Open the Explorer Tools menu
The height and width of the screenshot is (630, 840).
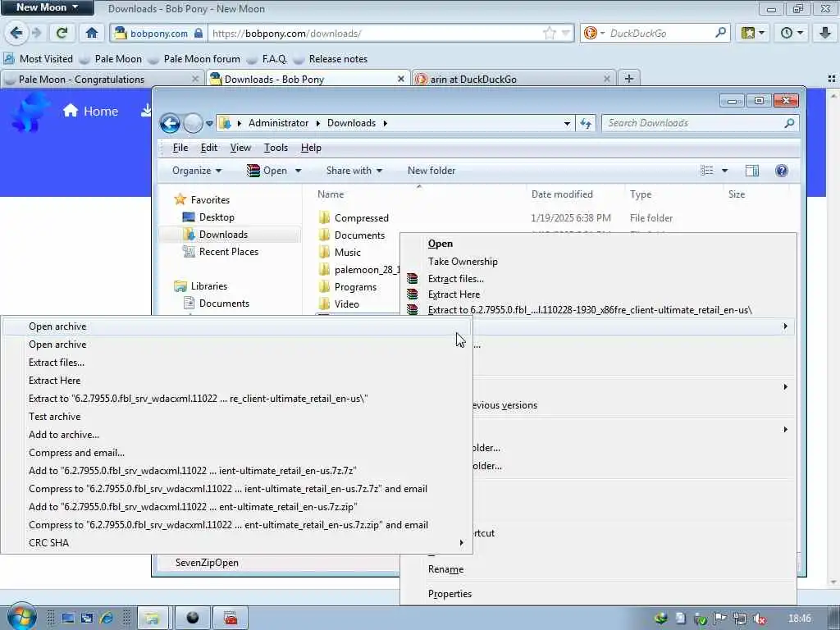point(276,148)
